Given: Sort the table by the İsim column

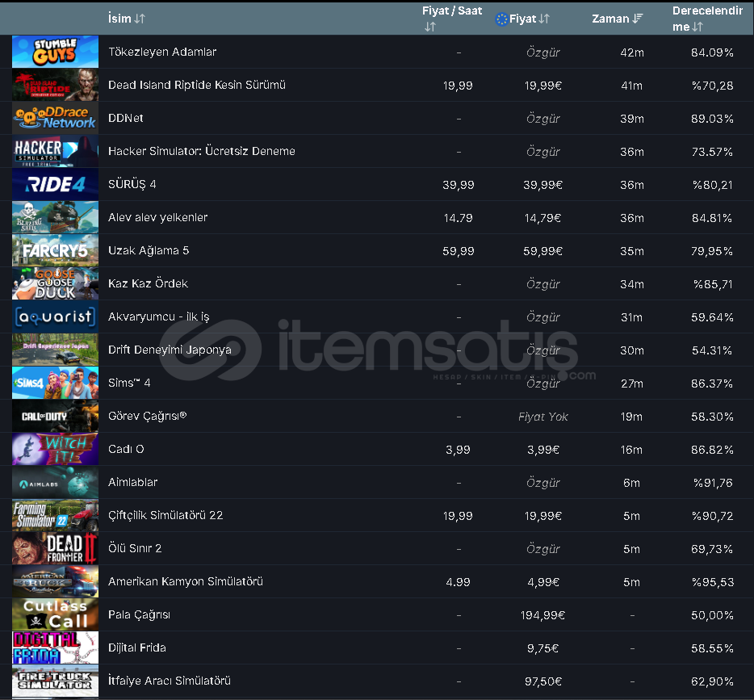Looking at the screenshot, I should (x=127, y=19).
